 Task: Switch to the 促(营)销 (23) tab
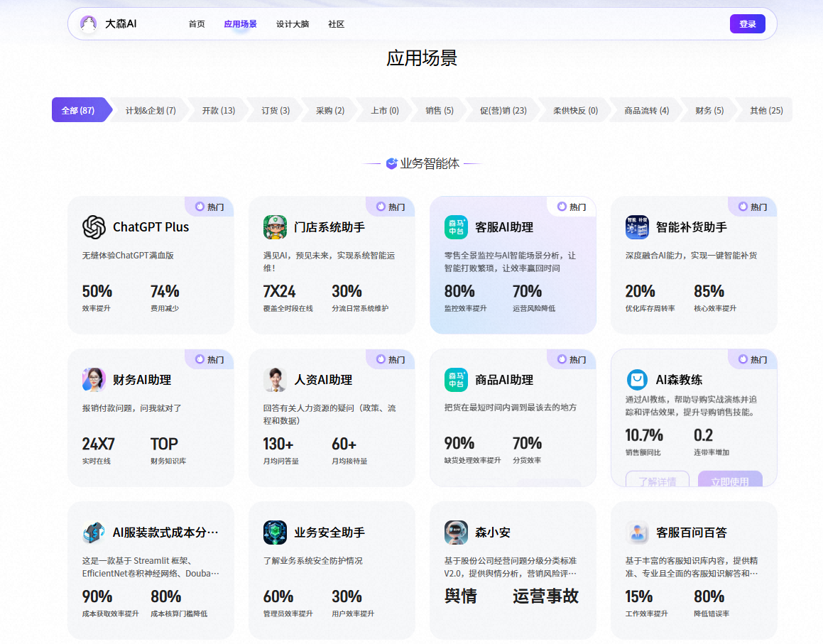click(x=503, y=110)
